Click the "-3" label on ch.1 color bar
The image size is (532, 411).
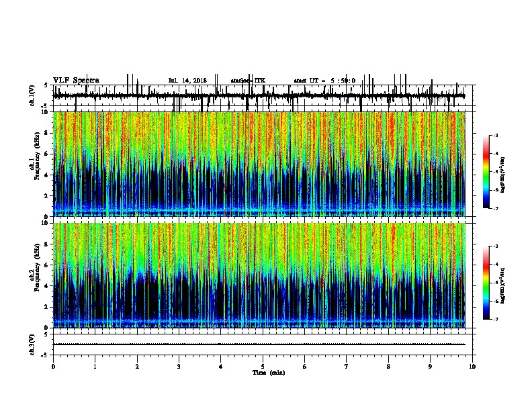pos(496,135)
